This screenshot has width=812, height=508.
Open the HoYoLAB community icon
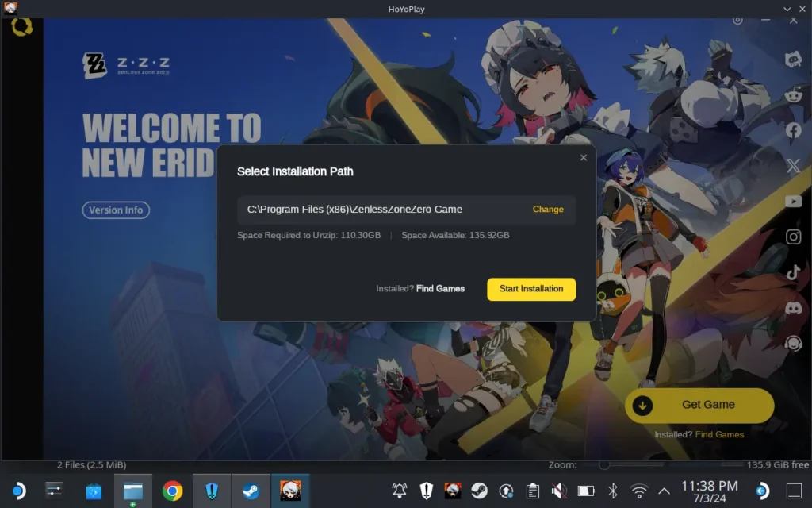[x=793, y=60]
